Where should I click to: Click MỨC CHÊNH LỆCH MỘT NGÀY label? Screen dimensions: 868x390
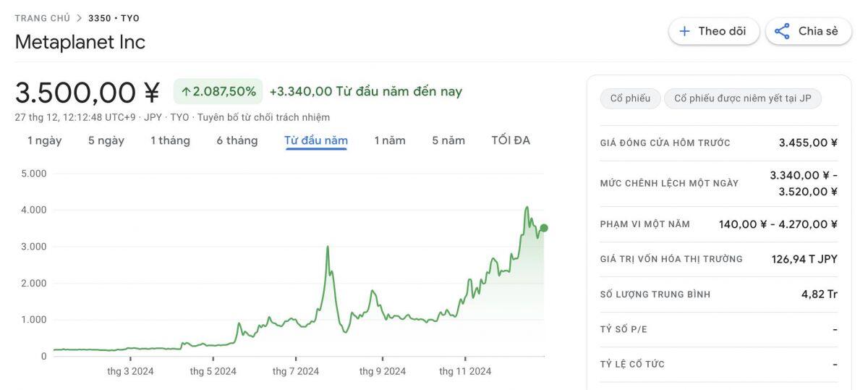pos(669,184)
